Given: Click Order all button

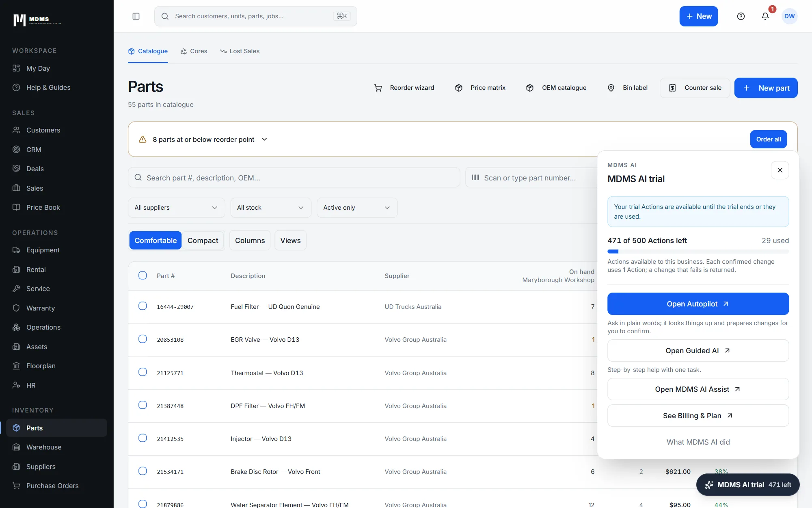Looking at the screenshot, I should [768, 139].
